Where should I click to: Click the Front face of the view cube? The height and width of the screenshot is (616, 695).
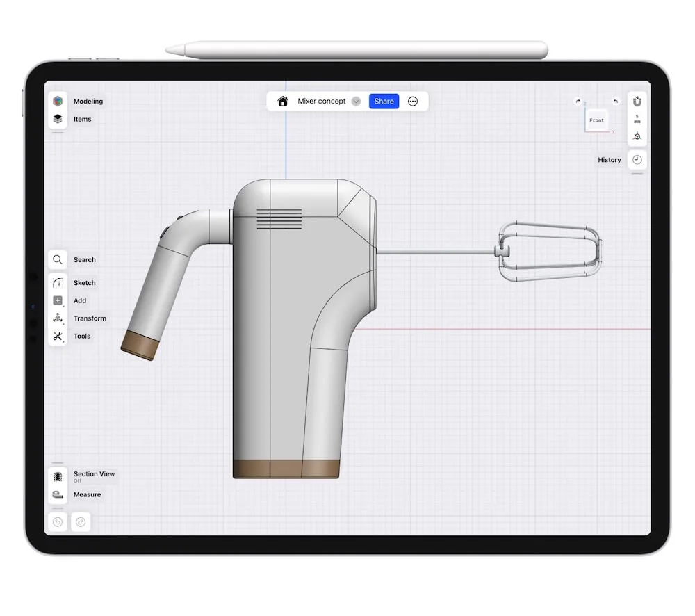point(597,120)
